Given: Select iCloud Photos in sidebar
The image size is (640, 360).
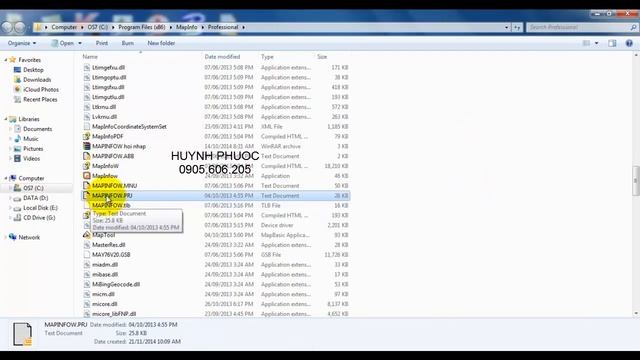Looking at the screenshot, I should pyautogui.click(x=41, y=89).
